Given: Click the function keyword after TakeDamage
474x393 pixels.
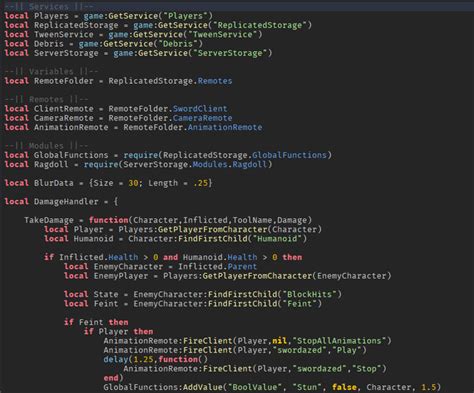Looking at the screenshot, I should pyautogui.click(x=108, y=220).
